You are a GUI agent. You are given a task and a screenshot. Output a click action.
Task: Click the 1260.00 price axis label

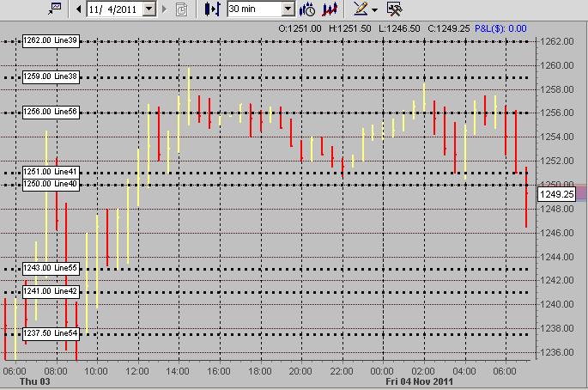pyautogui.click(x=556, y=65)
